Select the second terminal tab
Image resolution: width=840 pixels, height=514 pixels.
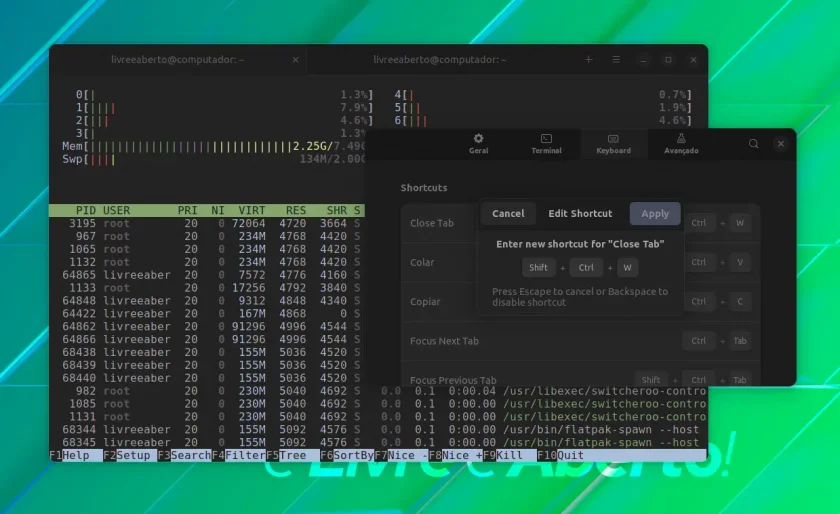(x=439, y=59)
